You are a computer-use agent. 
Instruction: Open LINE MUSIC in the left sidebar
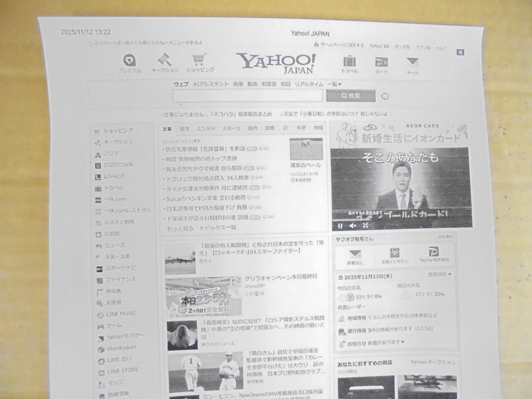tap(117, 314)
